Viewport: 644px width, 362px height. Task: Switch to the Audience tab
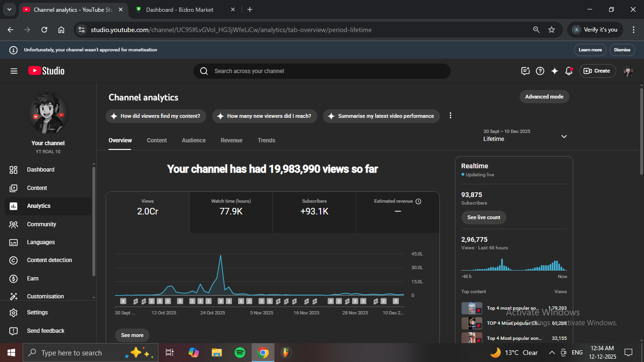click(194, 140)
